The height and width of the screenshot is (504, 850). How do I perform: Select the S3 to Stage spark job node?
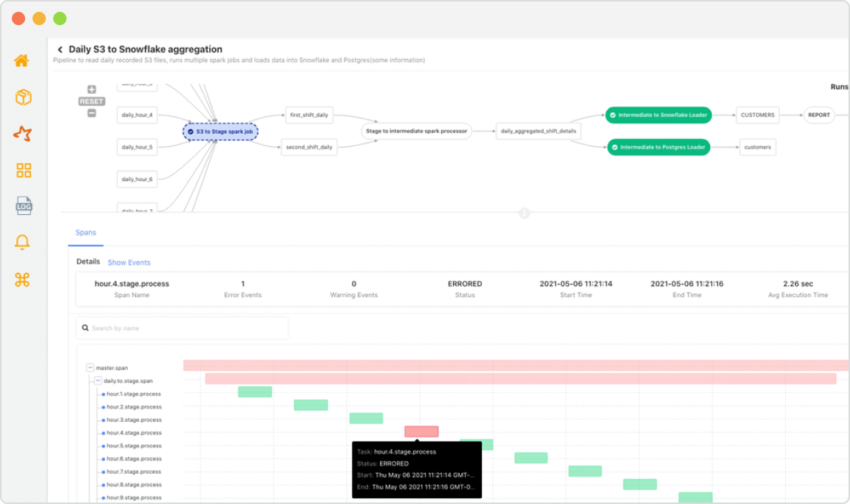tap(219, 131)
